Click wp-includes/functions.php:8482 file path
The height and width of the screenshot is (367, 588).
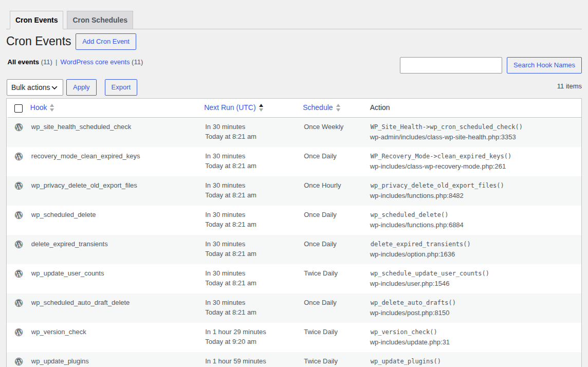(x=417, y=195)
